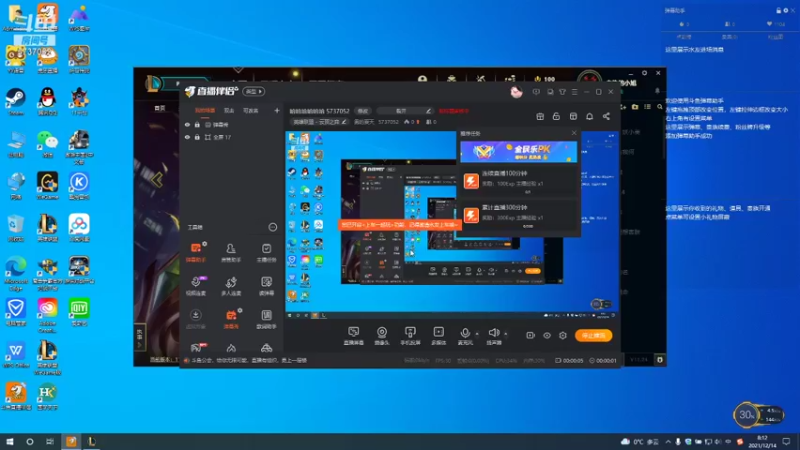
Task: Open League of Legends taskbar icon
Action: (92, 441)
